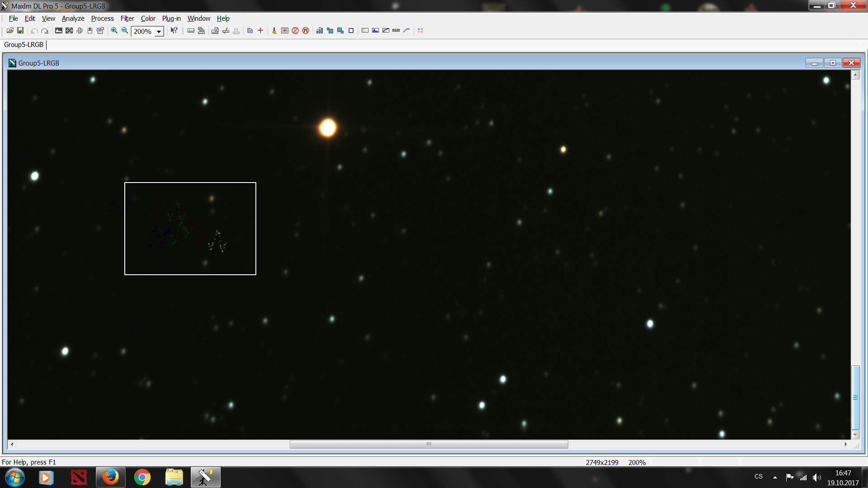Image resolution: width=868 pixels, height=488 pixels.
Task: Click the Zoom Out magnifier icon
Action: pyautogui.click(x=125, y=30)
